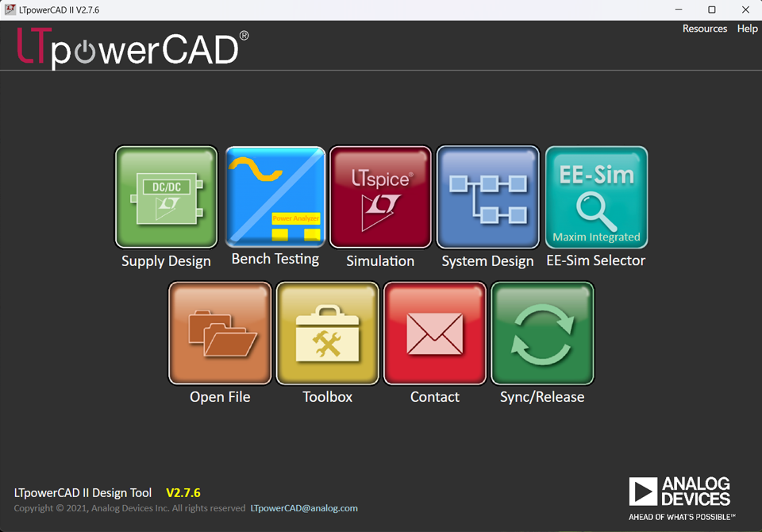Click the LTpowerCAD@analog.com email link
The height and width of the screenshot is (532, 762).
click(x=304, y=508)
